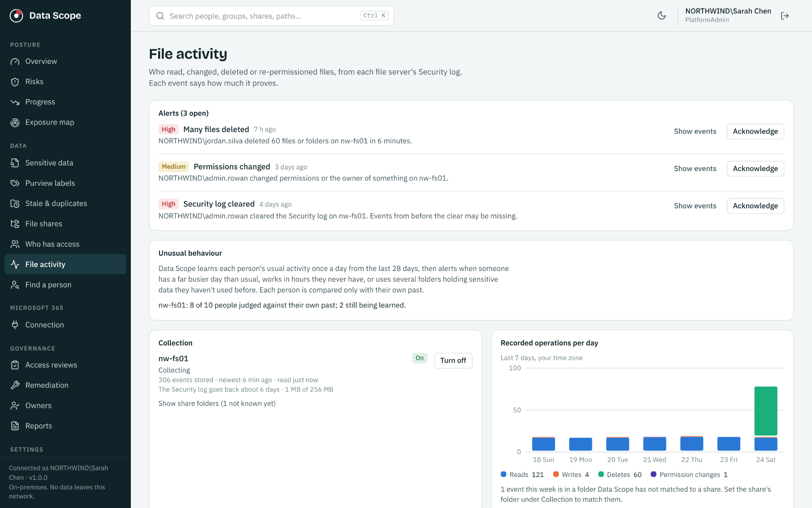Acknowledge the Permissions changed alert
This screenshot has height=508, width=812.
pyautogui.click(x=755, y=169)
